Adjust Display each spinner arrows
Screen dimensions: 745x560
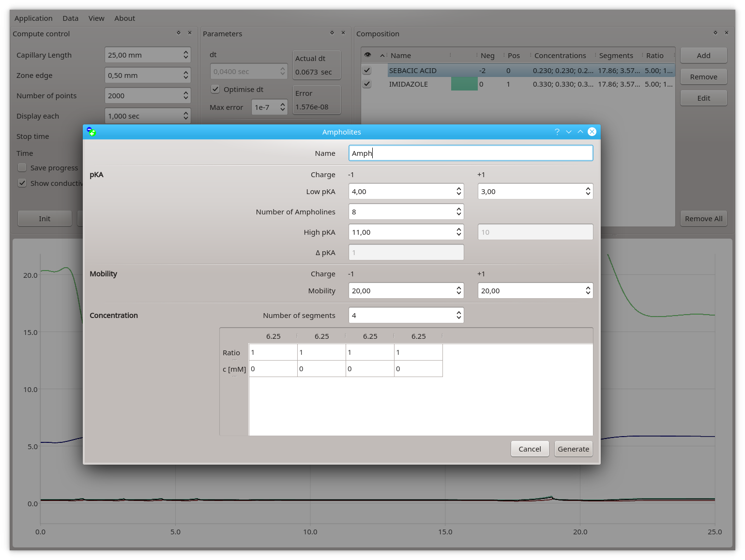186,116
